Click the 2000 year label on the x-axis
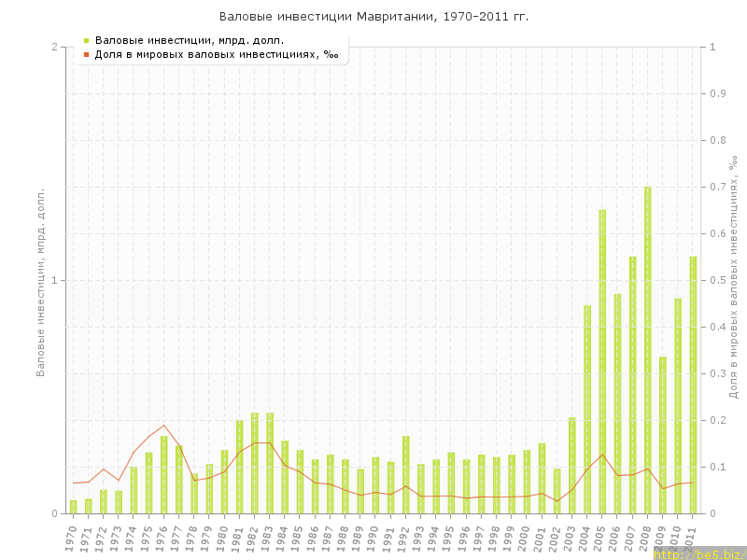 click(525, 538)
